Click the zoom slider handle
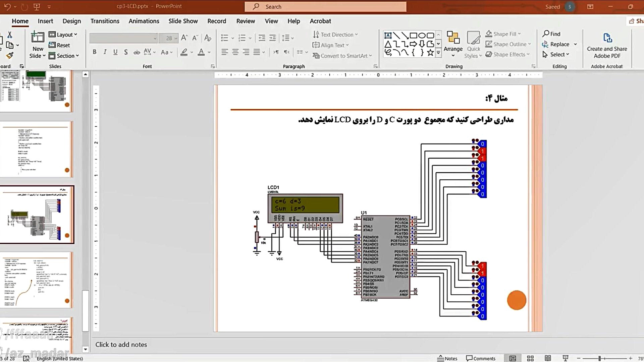This screenshot has width=644, height=362. click(600, 358)
